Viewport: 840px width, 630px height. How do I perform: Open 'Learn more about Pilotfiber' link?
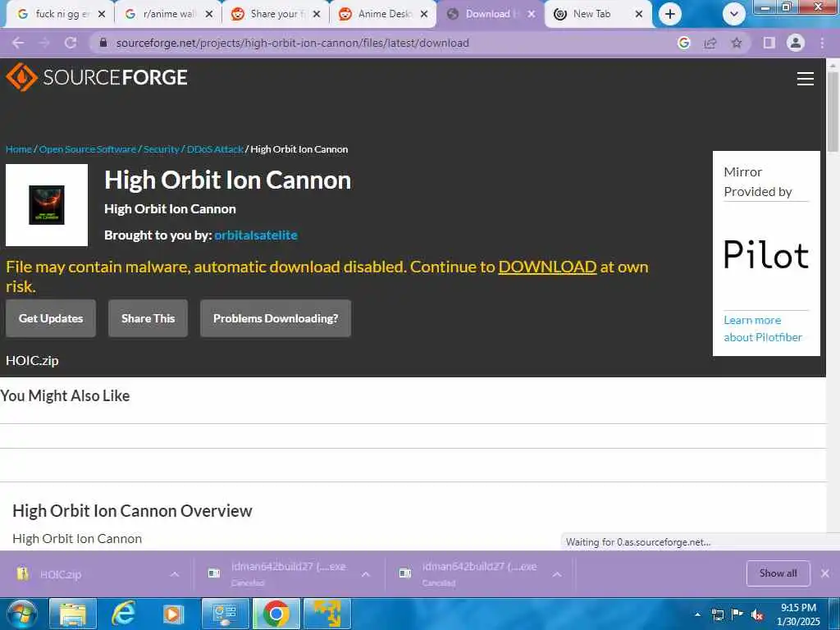pos(763,328)
